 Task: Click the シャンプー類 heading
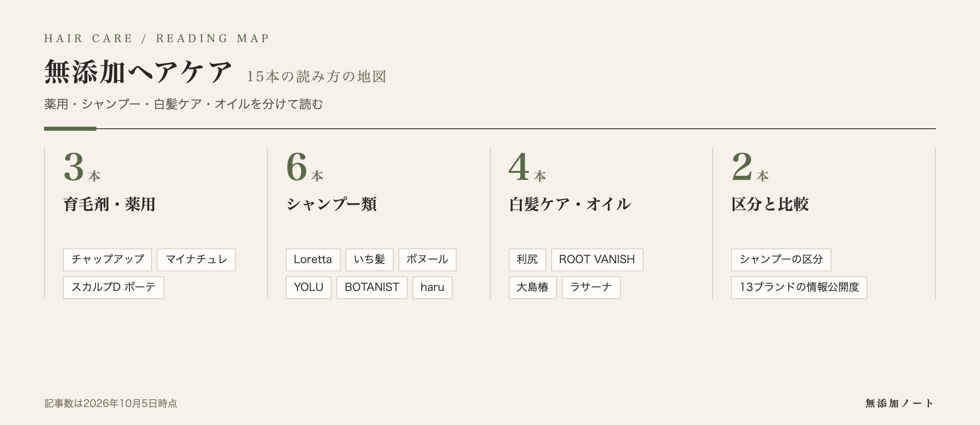click(331, 204)
